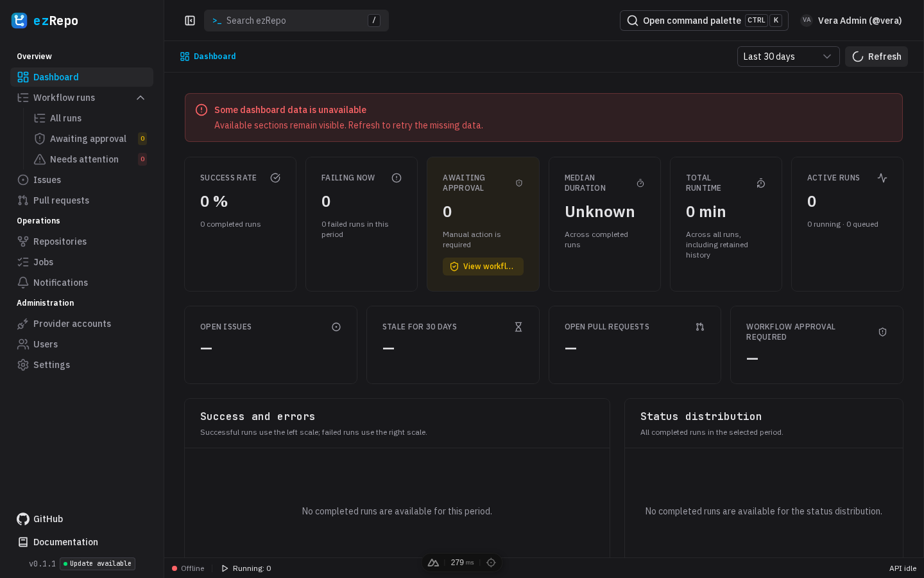
Task: Open Users administration page
Action: (81, 344)
